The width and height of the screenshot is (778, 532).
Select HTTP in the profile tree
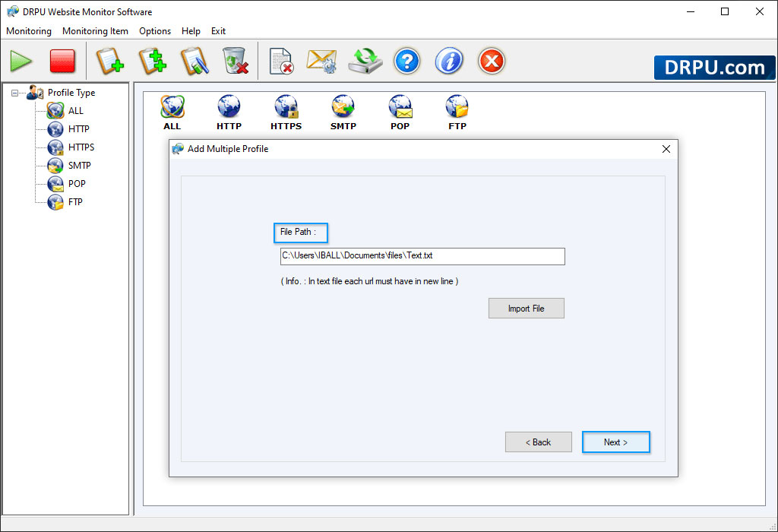tap(78, 129)
